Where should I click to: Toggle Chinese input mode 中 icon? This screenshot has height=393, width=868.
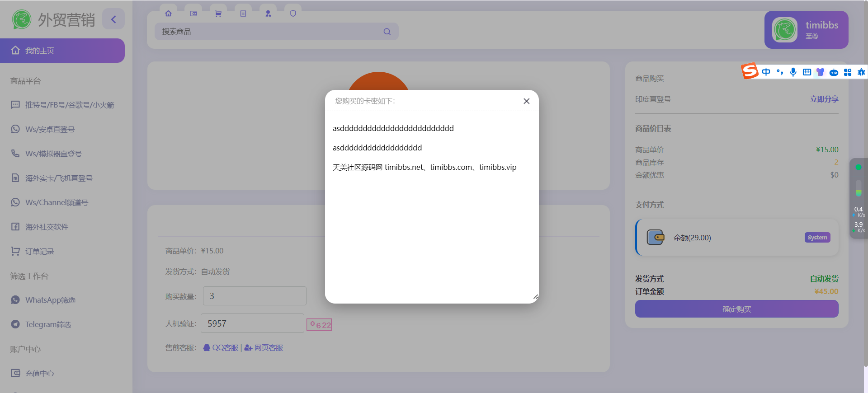tap(766, 72)
